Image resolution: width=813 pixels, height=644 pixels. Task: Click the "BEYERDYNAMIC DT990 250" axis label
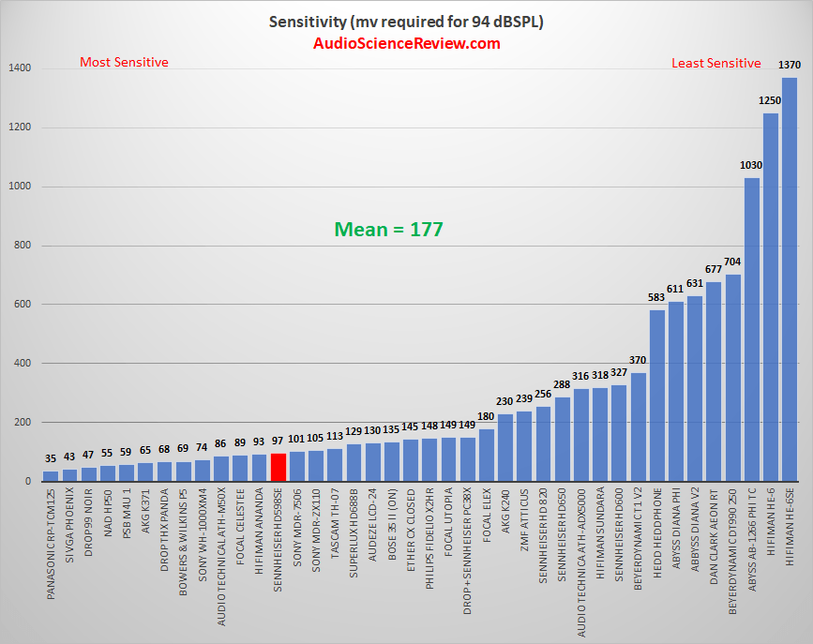click(732, 551)
